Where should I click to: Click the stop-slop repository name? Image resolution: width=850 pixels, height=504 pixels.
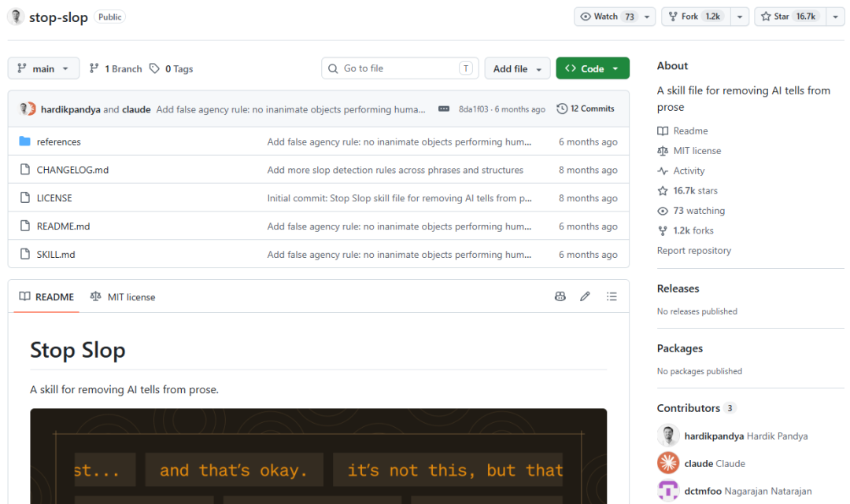pyautogui.click(x=58, y=17)
